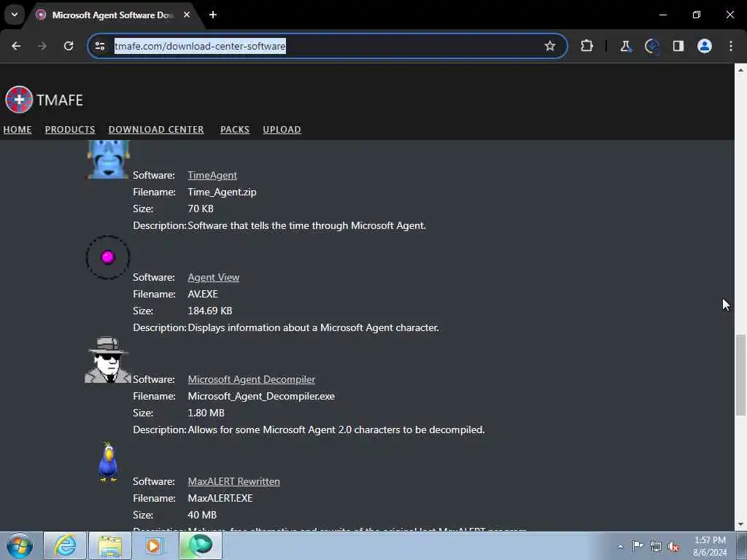
Task: Click the green browser taskbar icon
Action: tap(200, 545)
